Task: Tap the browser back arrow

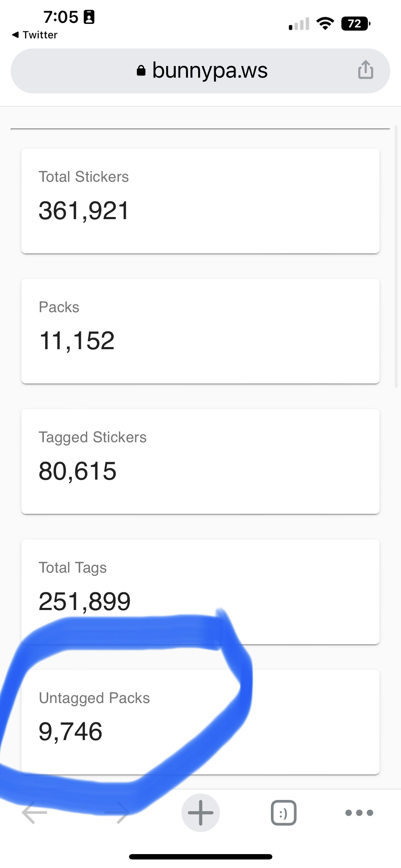Action: (x=35, y=813)
